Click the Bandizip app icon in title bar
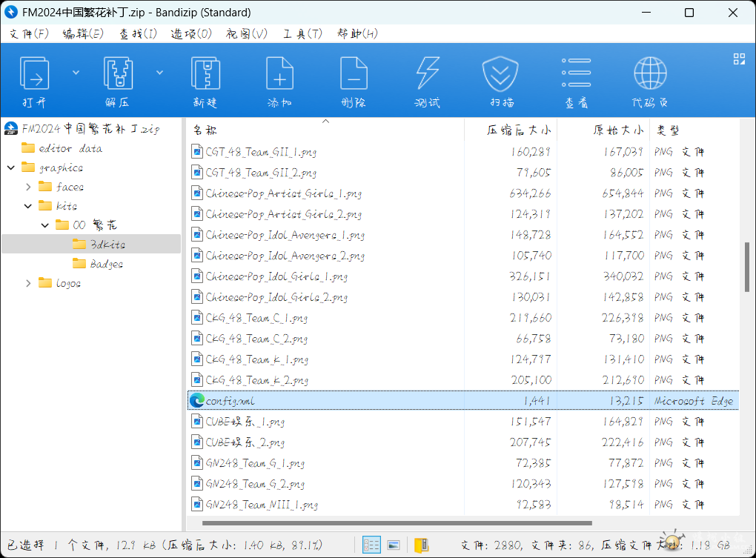 [x=11, y=12]
